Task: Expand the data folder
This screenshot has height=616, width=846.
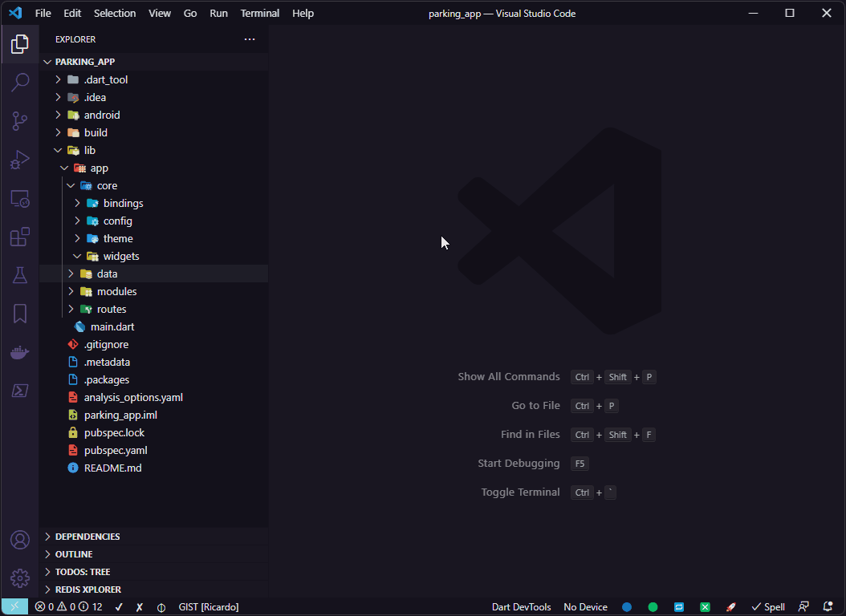Action: 71,274
